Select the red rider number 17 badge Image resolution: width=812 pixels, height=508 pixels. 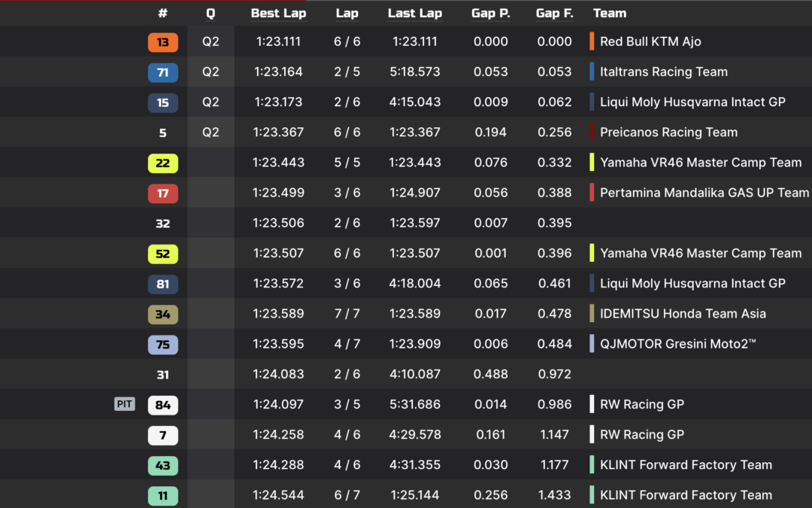pyautogui.click(x=162, y=193)
